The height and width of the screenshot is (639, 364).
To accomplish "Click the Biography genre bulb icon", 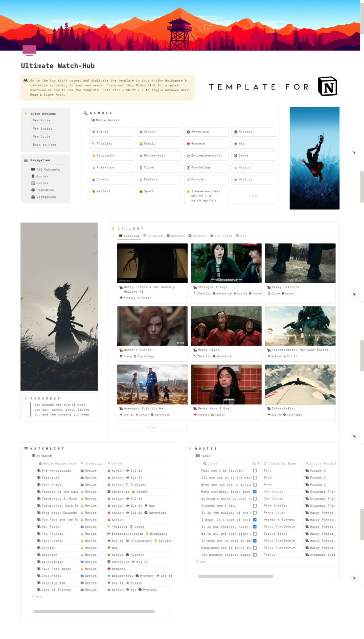I will tap(94, 156).
